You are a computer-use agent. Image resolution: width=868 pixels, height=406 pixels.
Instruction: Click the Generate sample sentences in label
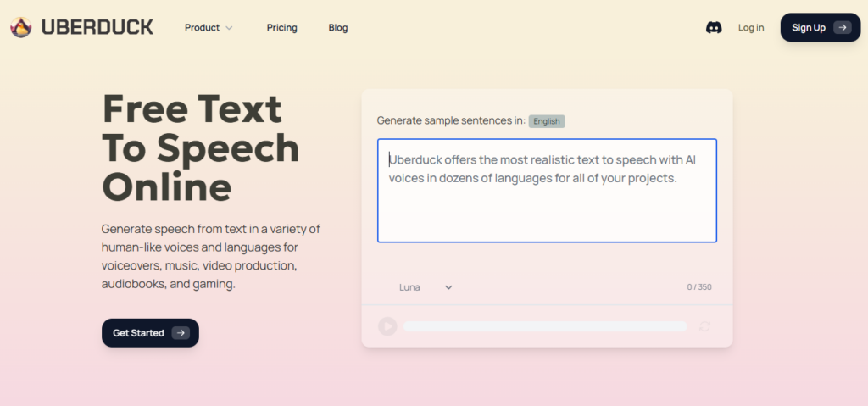coord(451,120)
